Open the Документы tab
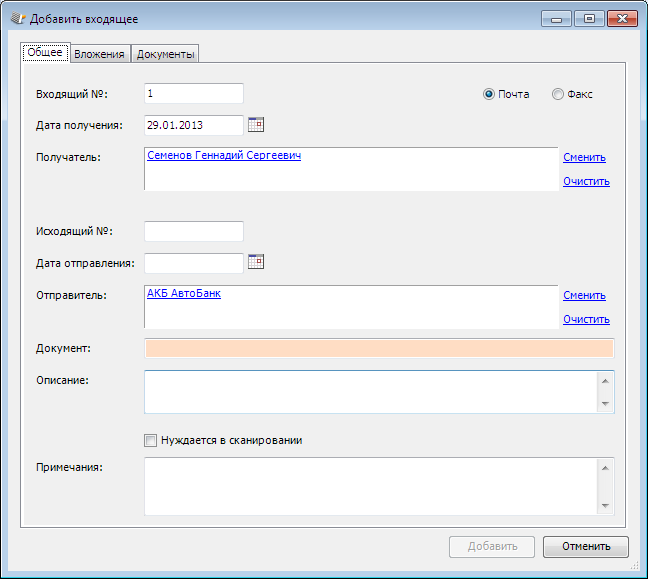Viewport: 648px width, 579px height. pos(165,54)
